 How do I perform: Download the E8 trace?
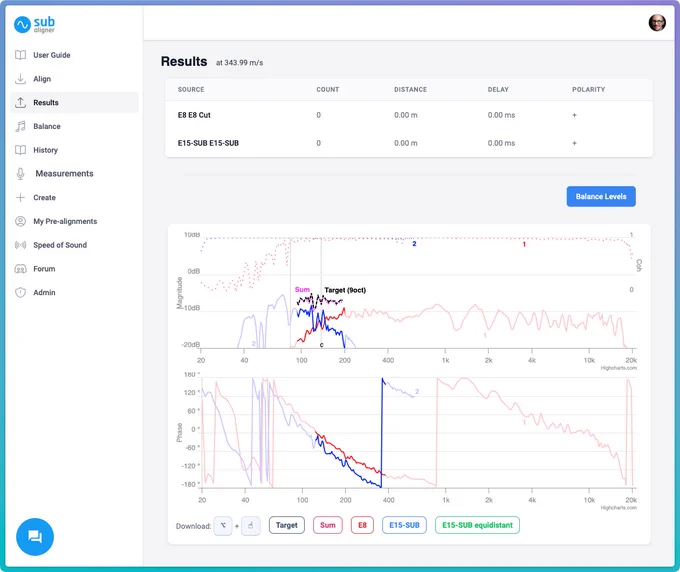point(362,525)
